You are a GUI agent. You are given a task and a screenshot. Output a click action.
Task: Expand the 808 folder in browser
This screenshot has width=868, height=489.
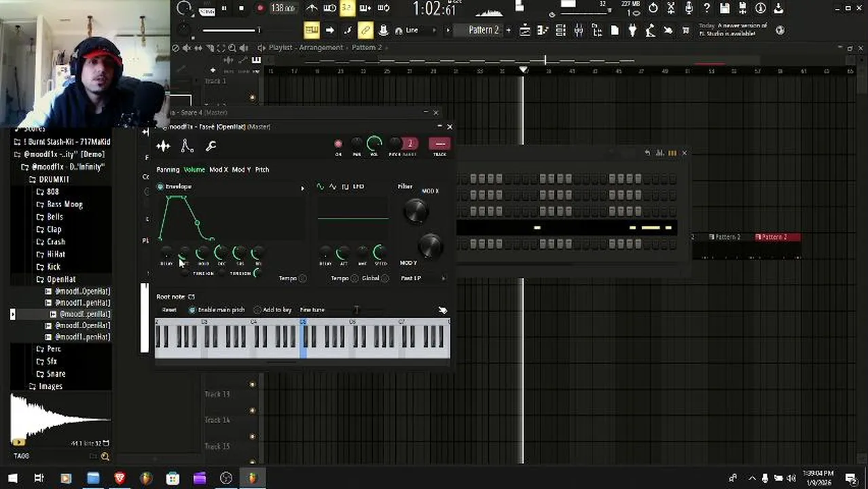tap(48, 192)
